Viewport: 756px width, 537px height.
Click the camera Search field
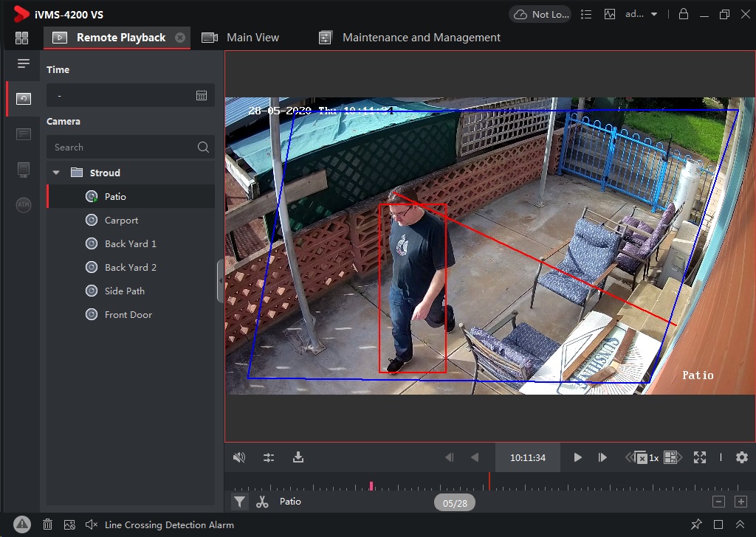122,147
